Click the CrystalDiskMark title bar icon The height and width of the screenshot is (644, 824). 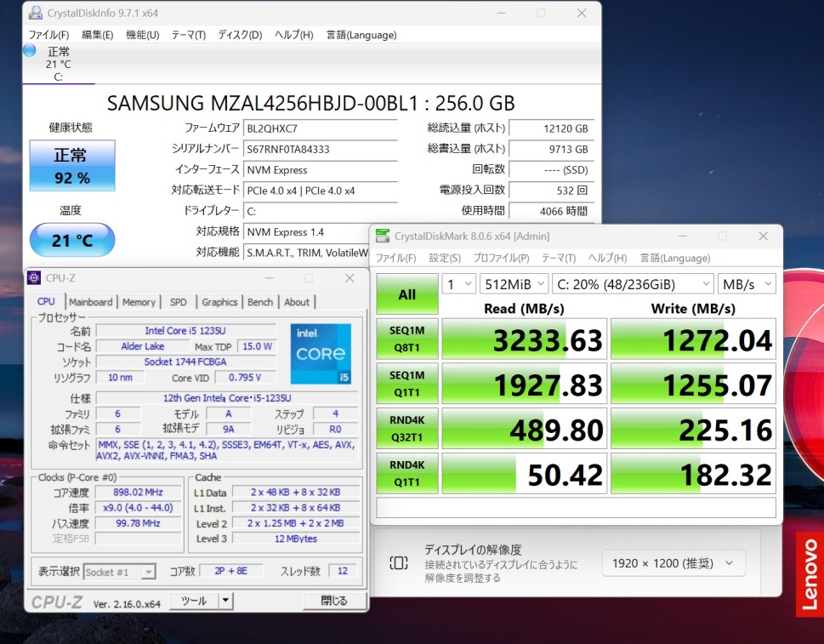click(383, 236)
